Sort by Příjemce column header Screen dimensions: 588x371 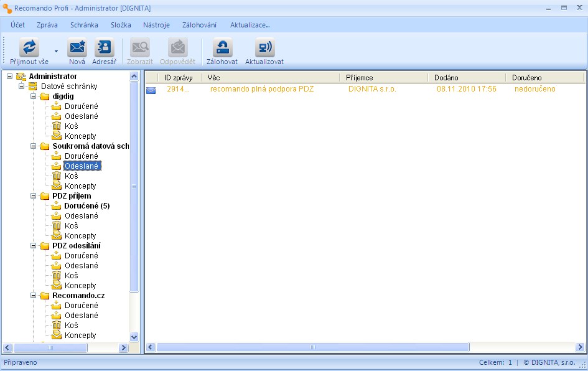tap(384, 78)
